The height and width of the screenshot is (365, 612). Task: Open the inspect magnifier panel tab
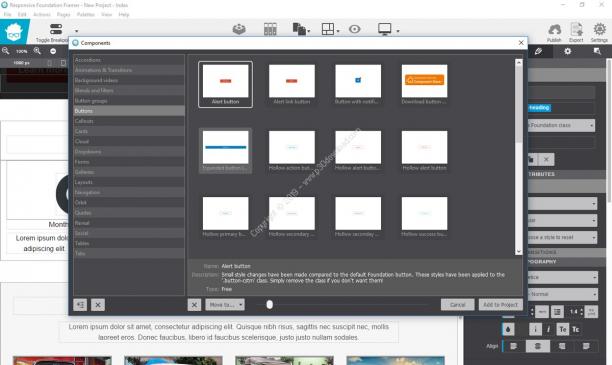(x=597, y=51)
